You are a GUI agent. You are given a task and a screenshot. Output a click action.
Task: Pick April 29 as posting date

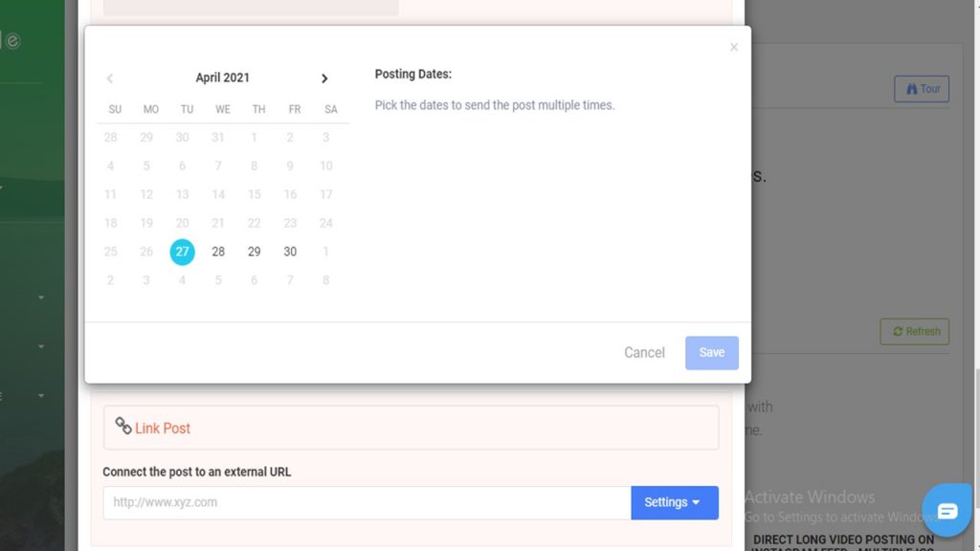254,252
